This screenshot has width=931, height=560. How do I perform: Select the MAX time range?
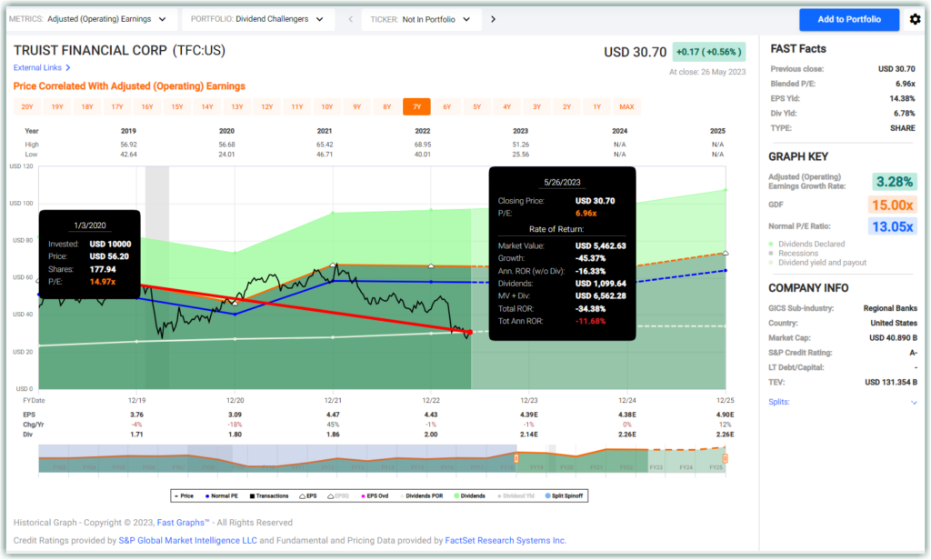point(626,106)
